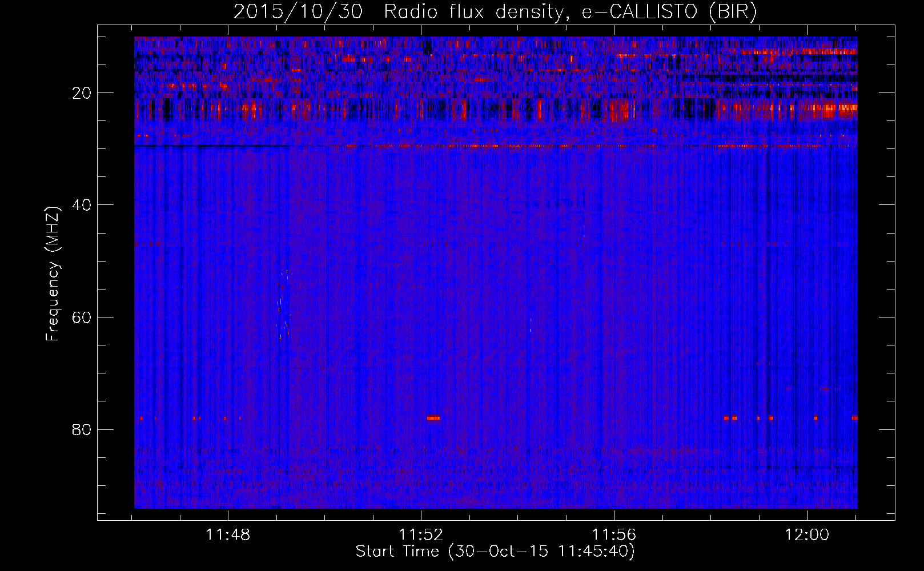
Task: Click the red burst near 78 MHz at 11:52
Action: (433, 418)
